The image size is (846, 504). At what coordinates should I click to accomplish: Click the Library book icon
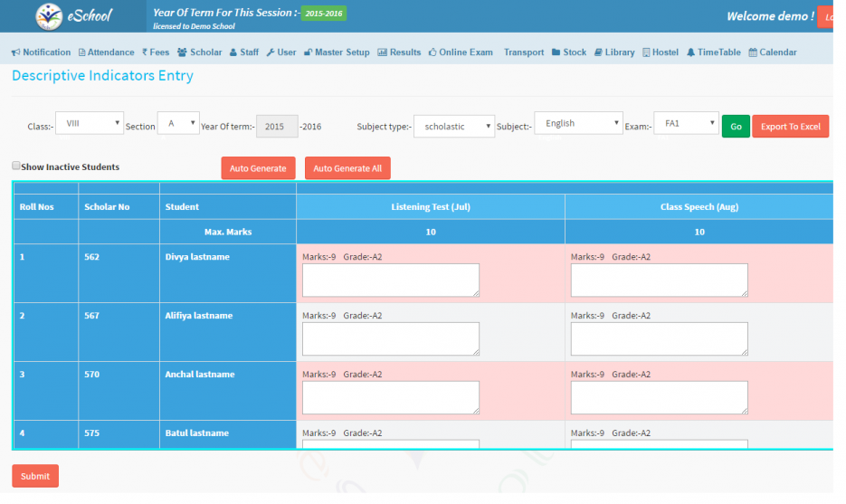[598, 52]
